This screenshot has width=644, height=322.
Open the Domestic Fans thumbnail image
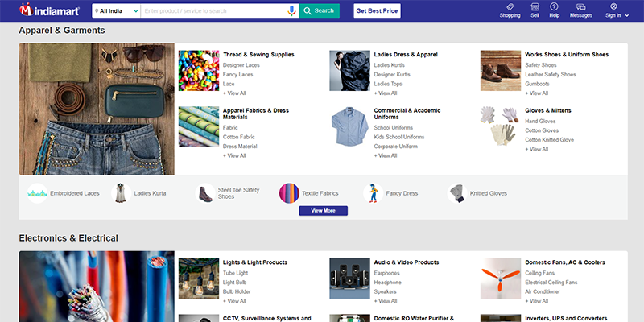pyautogui.click(x=501, y=279)
